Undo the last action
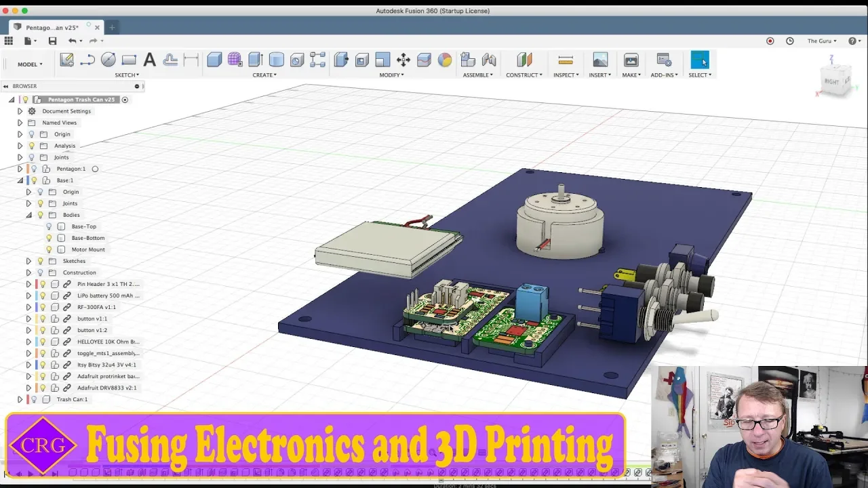 pyautogui.click(x=73, y=41)
